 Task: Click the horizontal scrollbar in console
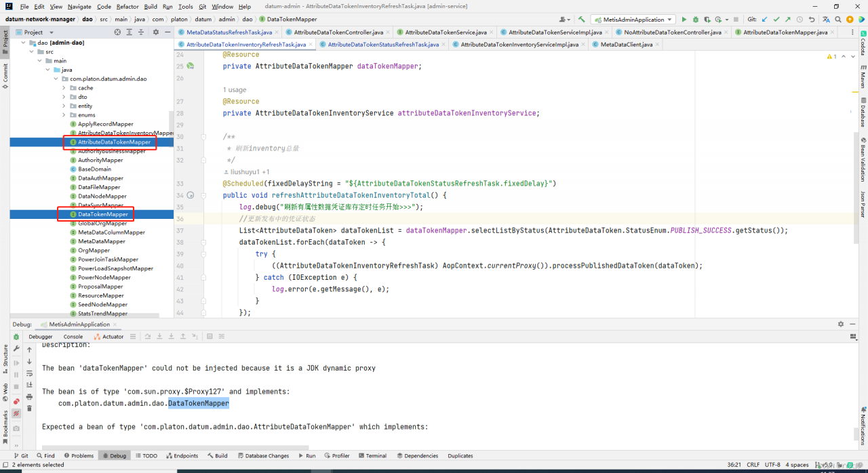click(175, 447)
